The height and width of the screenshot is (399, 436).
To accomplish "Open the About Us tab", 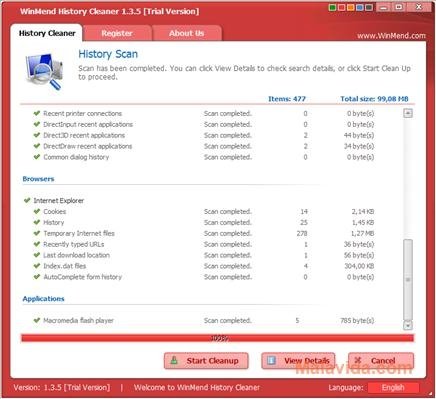I will (x=186, y=33).
